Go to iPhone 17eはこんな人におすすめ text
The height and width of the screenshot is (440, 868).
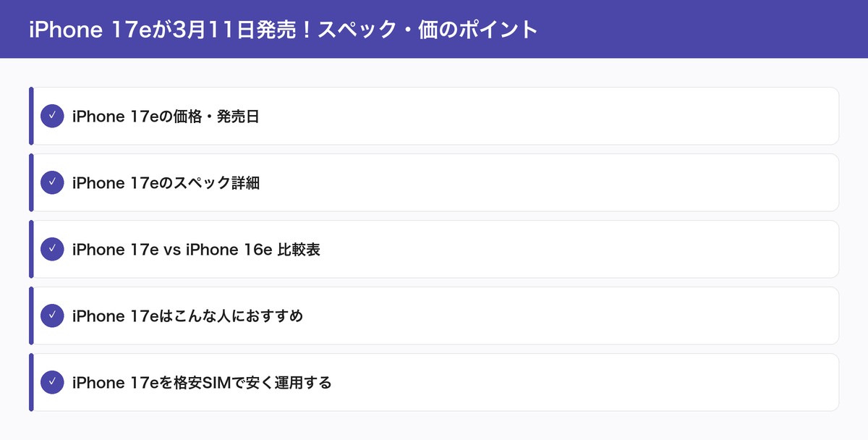[187, 316]
